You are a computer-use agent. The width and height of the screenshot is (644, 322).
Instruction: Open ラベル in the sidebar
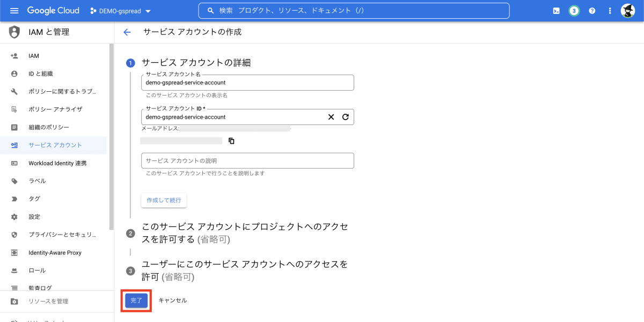coord(37,181)
